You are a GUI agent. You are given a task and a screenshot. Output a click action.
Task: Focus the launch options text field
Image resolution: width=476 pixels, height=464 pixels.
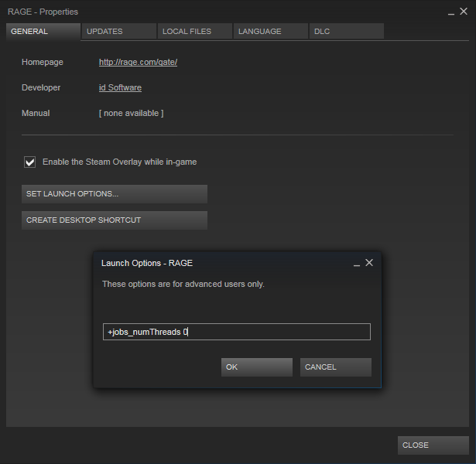pyautogui.click(x=237, y=332)
